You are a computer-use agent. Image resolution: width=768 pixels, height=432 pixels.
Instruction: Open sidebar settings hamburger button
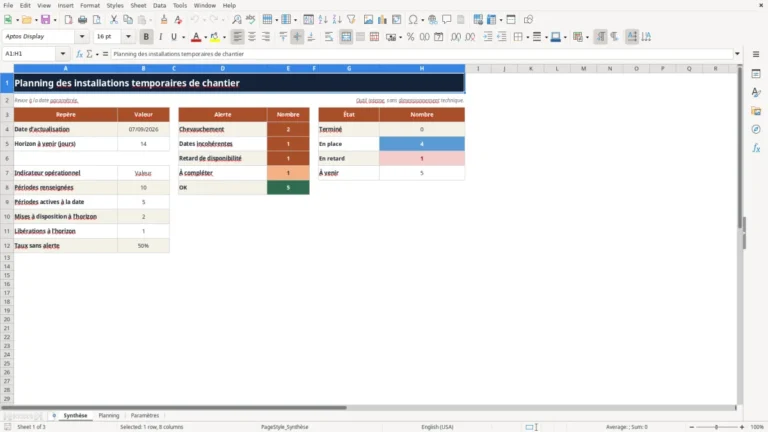point(756,54)
